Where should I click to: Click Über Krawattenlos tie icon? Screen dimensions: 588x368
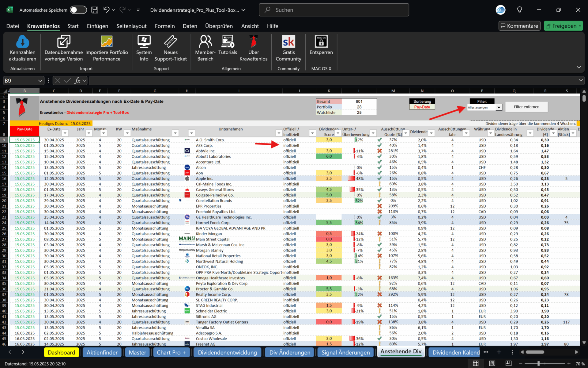point(253,41)
